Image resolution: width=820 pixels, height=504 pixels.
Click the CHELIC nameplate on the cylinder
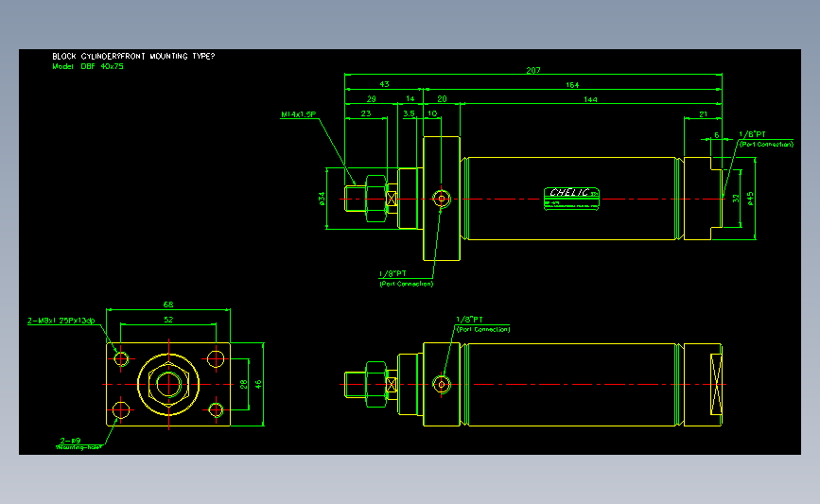click(x=571, y=199)
